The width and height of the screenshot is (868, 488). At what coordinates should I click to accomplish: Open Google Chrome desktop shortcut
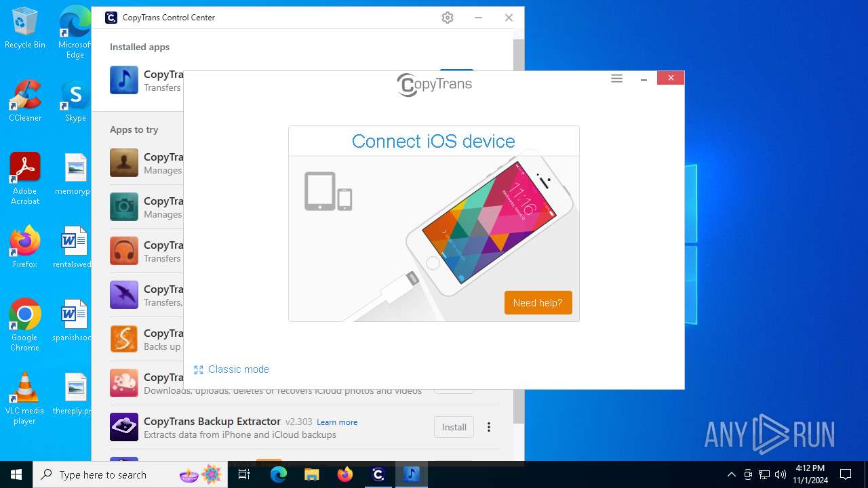tap(25, 325)
